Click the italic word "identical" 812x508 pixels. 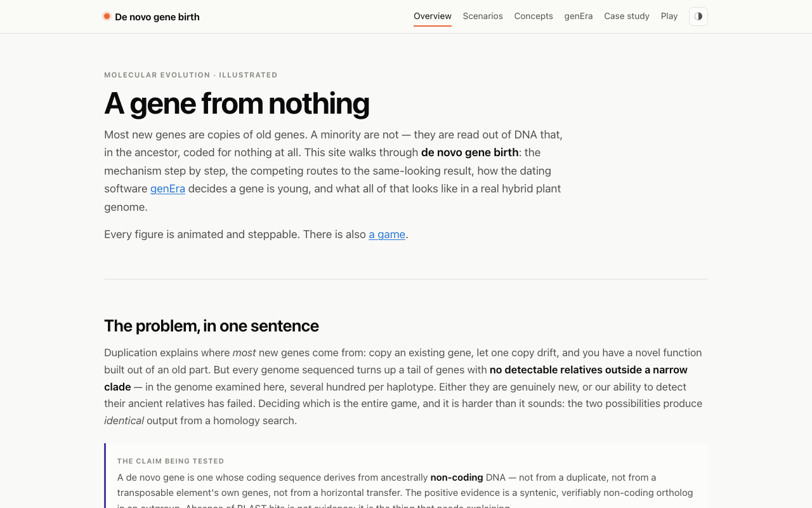coord(124,420)
